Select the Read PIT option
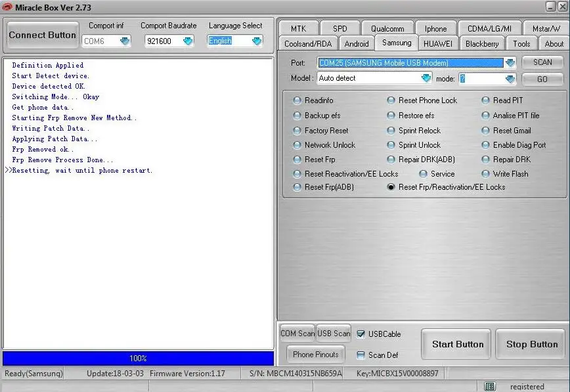This screenshot has width=570, height=392. coord(485,100)
